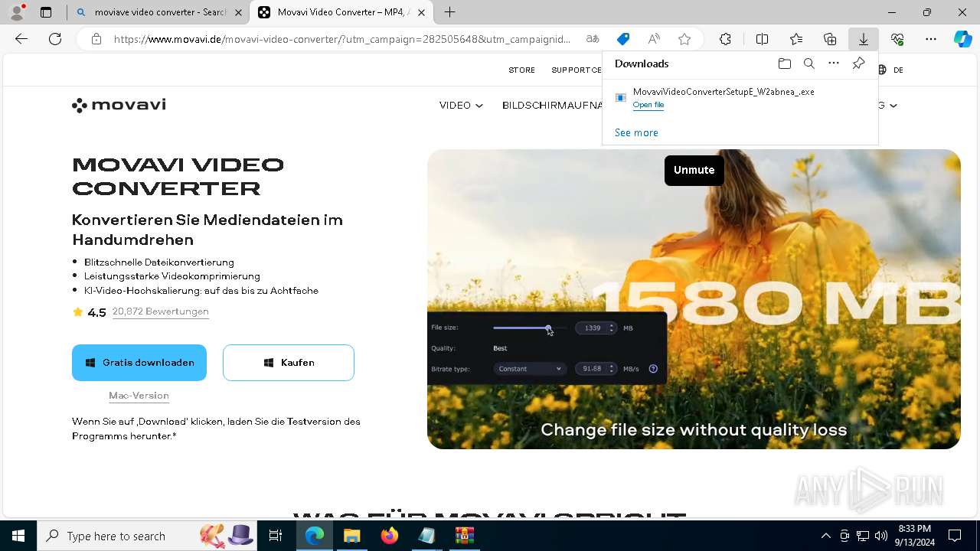Image resolution: width=980 pixels, height=551 pixels.
Task: Click the File size slider handle
Action: pyautogui.click(x=548, y=328)
